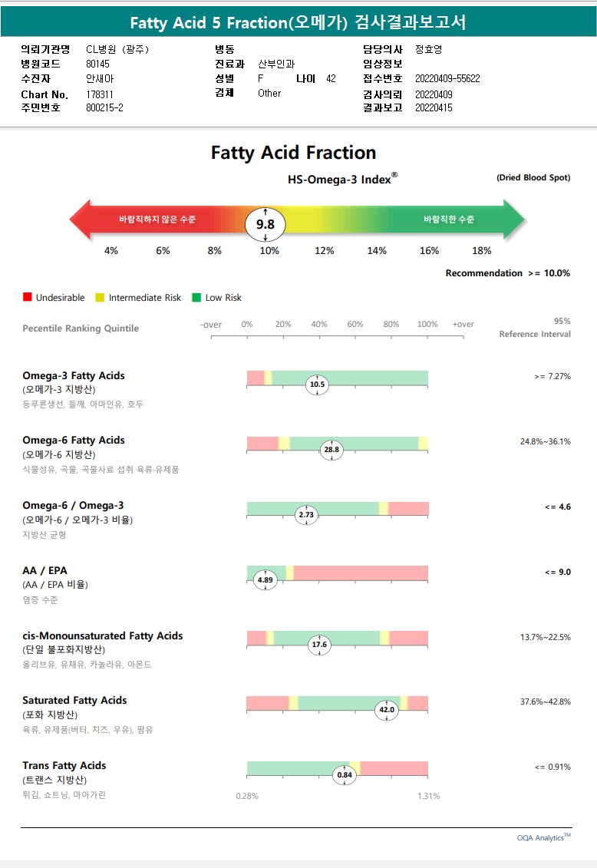597x868 pixels.
Task: Click the 0.84 Trans Fatty Acids marker
Action: coord(345,775)
